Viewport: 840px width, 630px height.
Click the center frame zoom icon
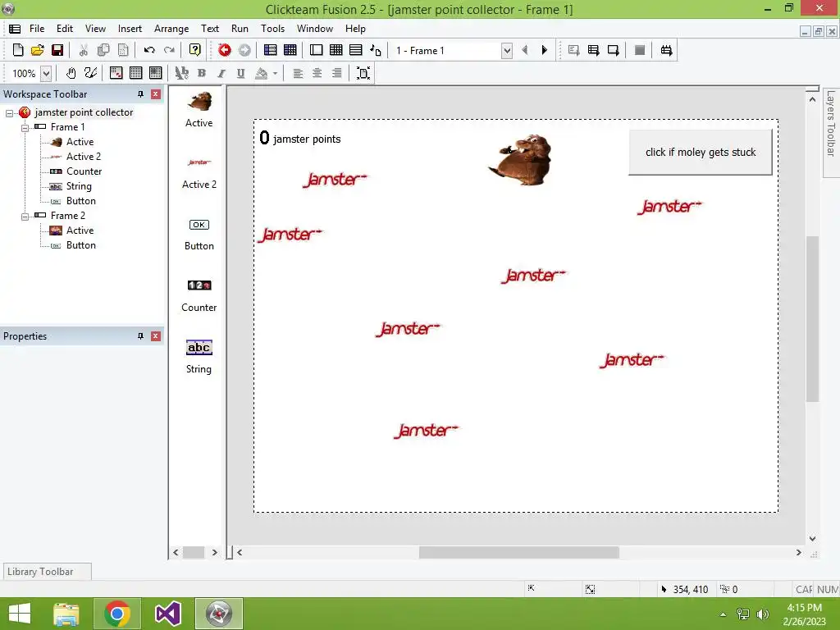click(x=363, y=73)
